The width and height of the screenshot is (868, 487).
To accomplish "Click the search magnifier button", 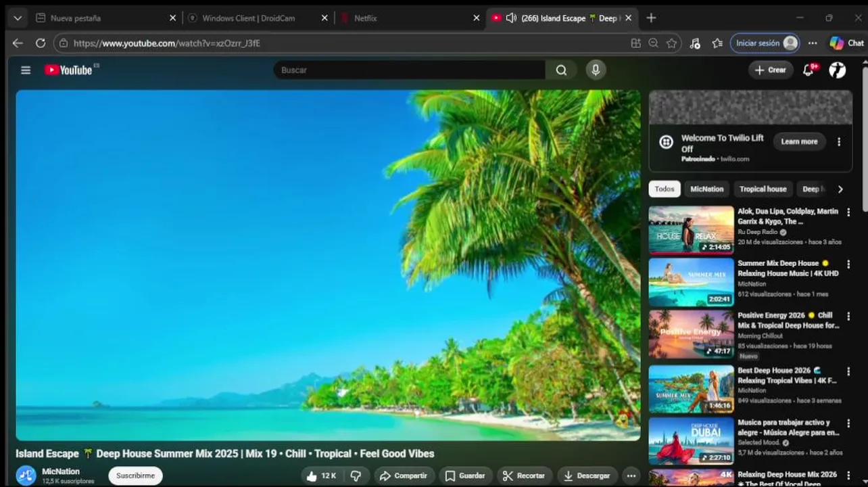I will click(561, 70).
